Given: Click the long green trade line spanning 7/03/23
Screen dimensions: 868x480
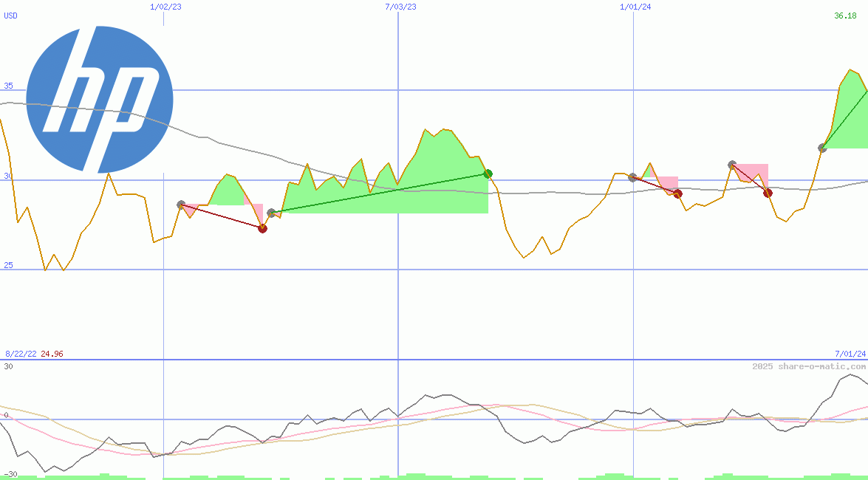Looking at the screenshot, I should tap(379, 193).
